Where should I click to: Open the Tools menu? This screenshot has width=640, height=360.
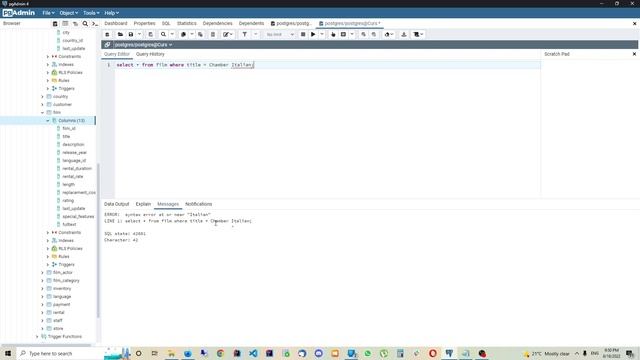pyautogui.click(x=91, y=13)
